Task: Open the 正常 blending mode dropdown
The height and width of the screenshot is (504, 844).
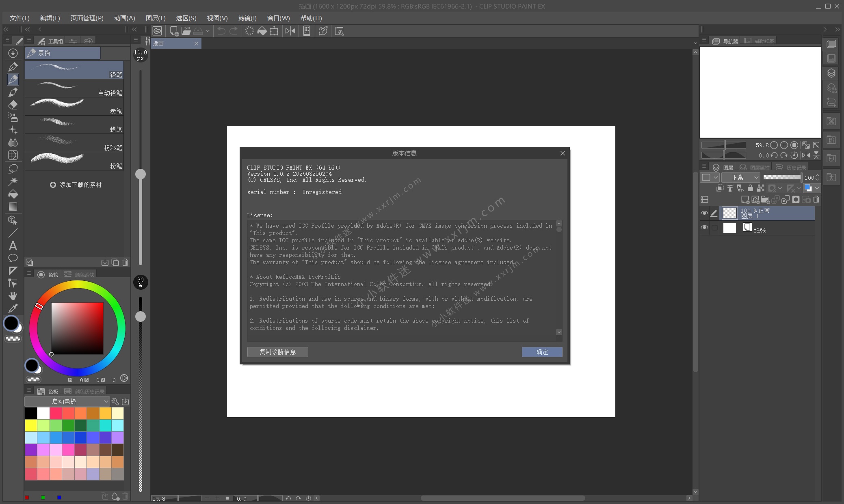Action: [741, 177]
